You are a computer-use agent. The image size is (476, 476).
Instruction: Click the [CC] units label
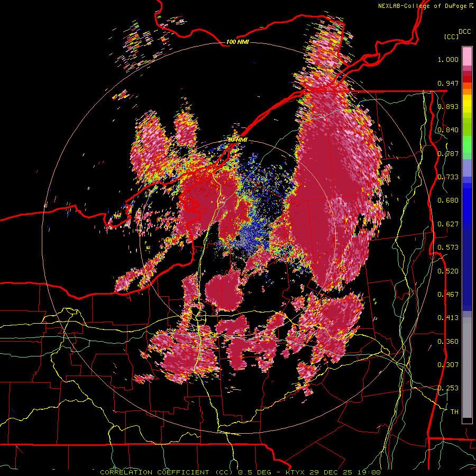(452, 36)
